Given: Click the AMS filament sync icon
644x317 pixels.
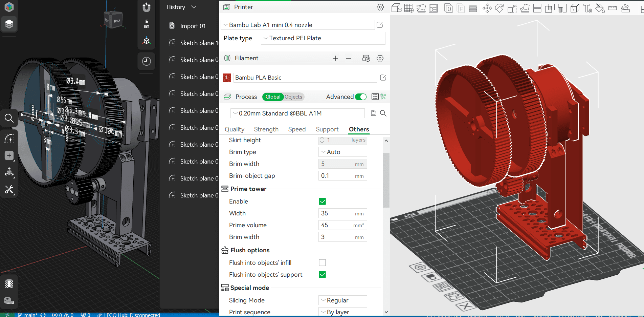Looking at the screenshot, I should click(x=366, y=58).
